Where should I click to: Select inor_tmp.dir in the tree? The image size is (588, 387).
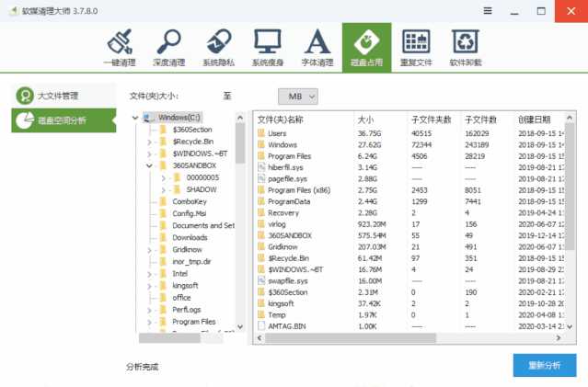[x=191, y=261]
